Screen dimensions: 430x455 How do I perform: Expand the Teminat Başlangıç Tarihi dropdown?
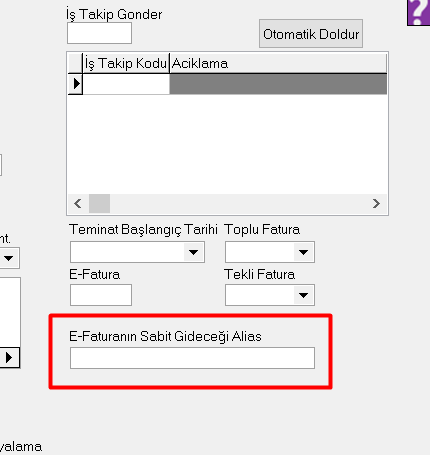tap(193, 252)
